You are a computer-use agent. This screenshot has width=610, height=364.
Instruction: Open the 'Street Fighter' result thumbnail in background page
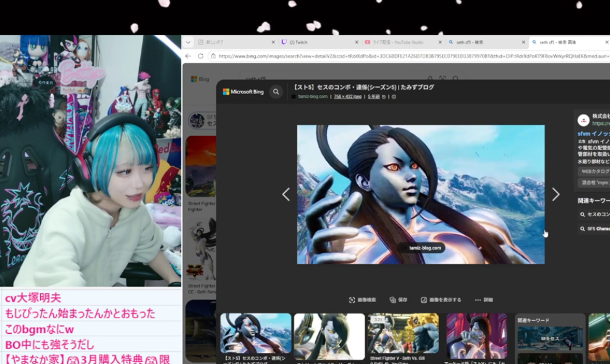tap(201, 166)
